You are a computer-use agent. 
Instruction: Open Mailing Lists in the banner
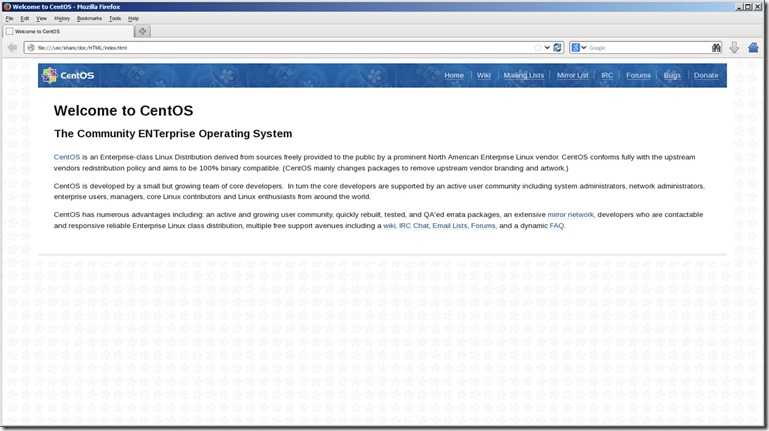[523, 76]
